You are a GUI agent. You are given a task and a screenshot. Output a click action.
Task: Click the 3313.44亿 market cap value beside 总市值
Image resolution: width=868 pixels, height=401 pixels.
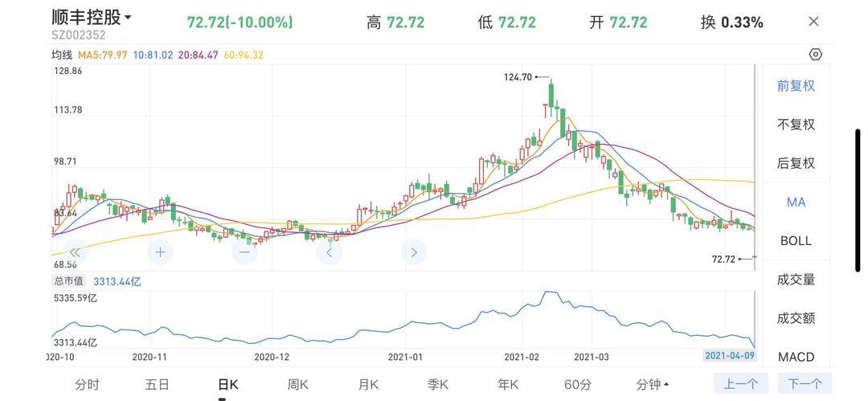tap(117, 281)
